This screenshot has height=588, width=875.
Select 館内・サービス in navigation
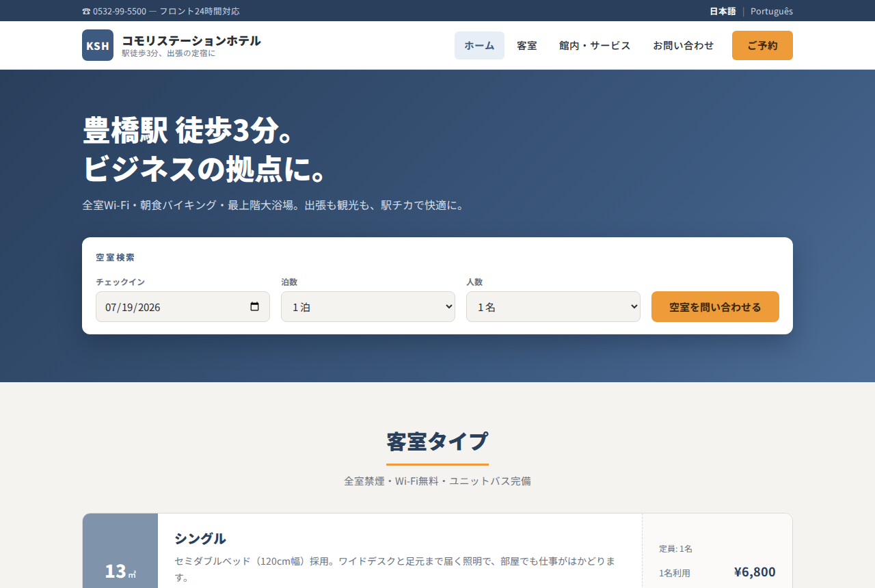coord(595,46)
